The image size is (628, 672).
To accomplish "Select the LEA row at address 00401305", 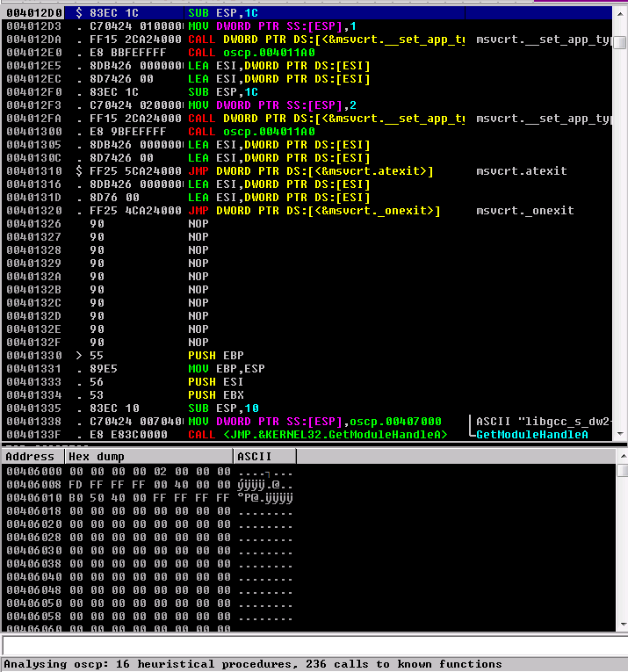I will 307,145.
